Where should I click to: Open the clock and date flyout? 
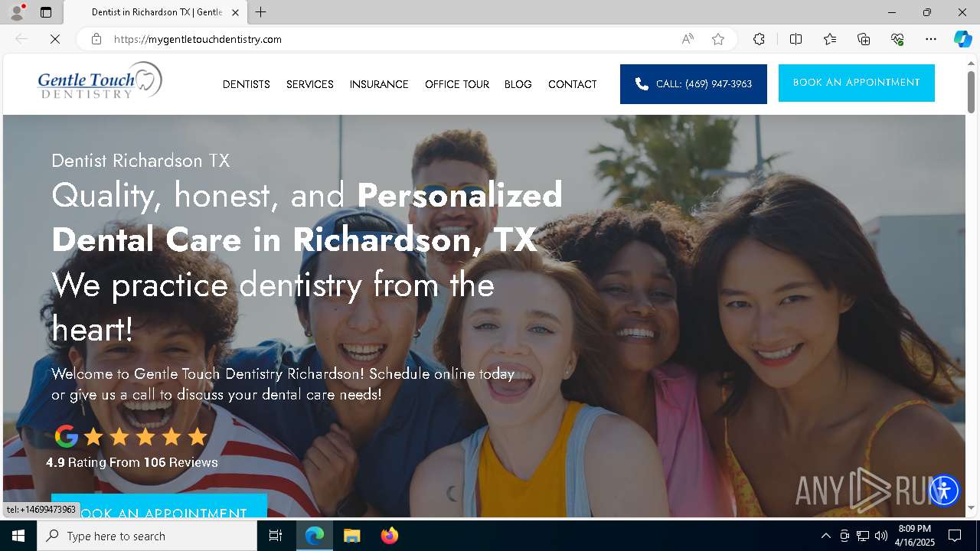916,536
